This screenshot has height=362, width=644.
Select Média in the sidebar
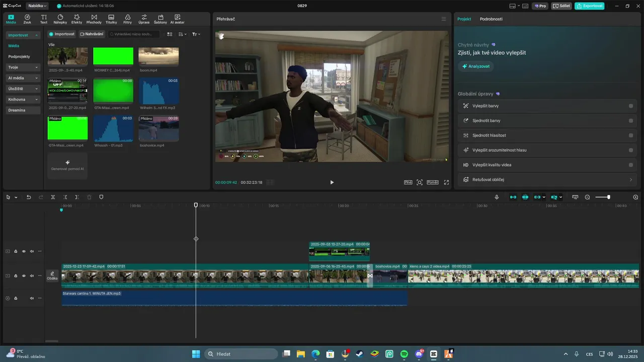(14, 46)
